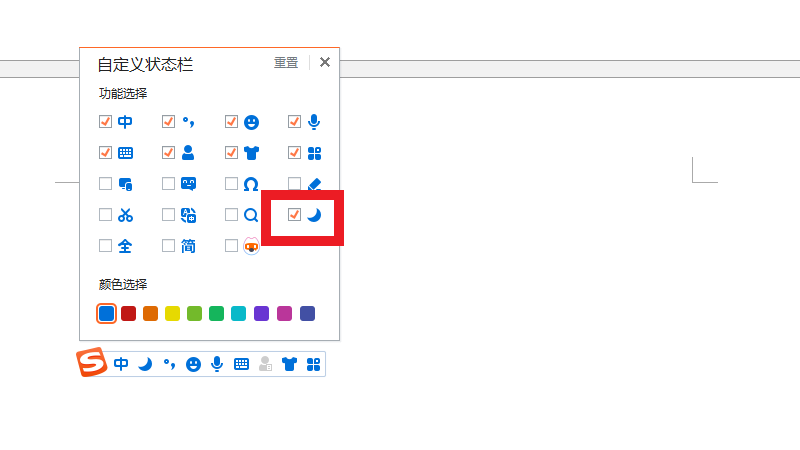Click the punctuation icon on the status bar
800x450 pixels.
(x=169, y=364)
